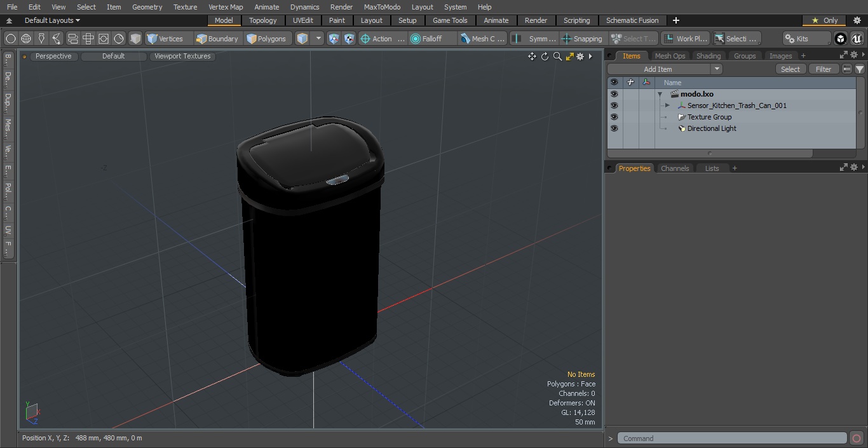The width and height of the screenshot is (868, 448).
Task: Click the viewport right-arrow expander
Action: pyautogui.click(x=590, y=57)
